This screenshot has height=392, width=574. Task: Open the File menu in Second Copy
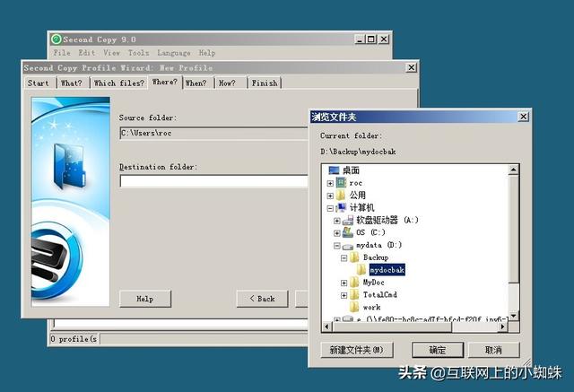click(62, 53)
